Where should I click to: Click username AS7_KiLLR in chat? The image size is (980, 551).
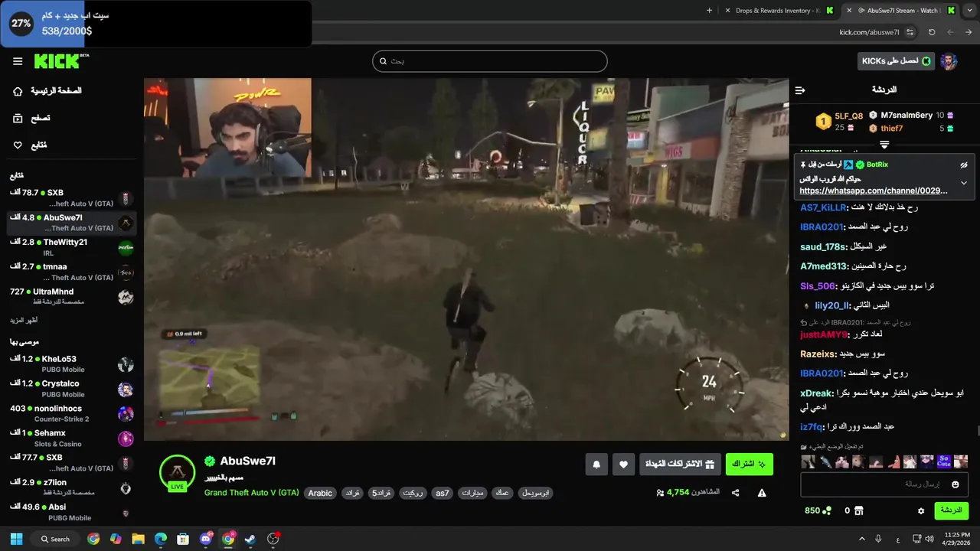[824, 207]
